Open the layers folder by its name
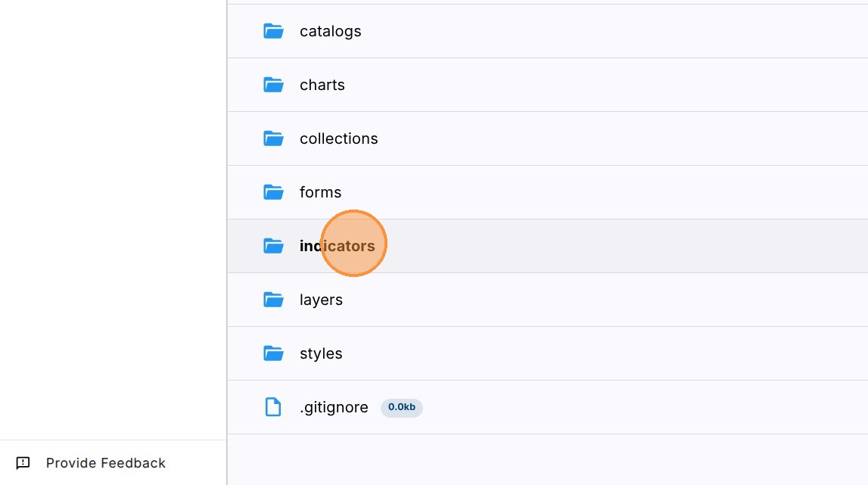The image size is (868, 485). 321,300
